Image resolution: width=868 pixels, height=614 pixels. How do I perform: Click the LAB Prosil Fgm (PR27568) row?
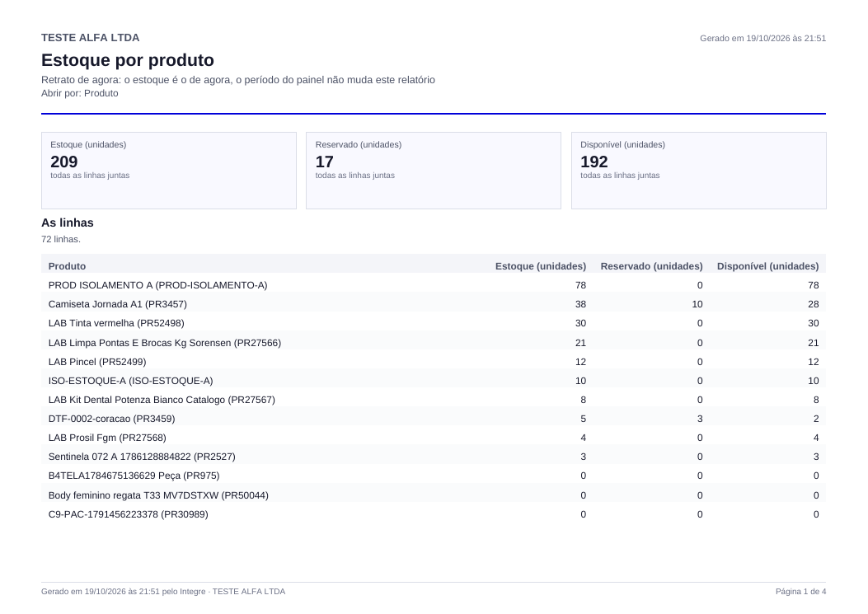(434, 438)
